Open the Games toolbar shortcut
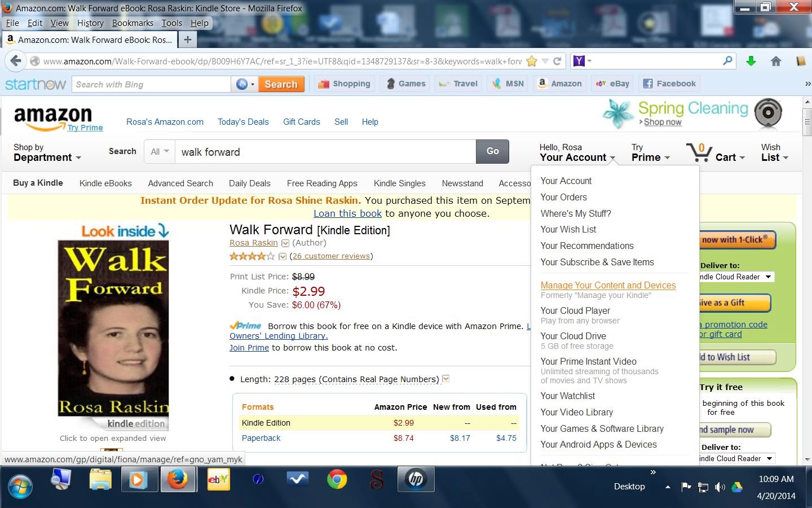The width and height of the screenshot is (812, 508). pyautogui.click(x=406, y=84)
